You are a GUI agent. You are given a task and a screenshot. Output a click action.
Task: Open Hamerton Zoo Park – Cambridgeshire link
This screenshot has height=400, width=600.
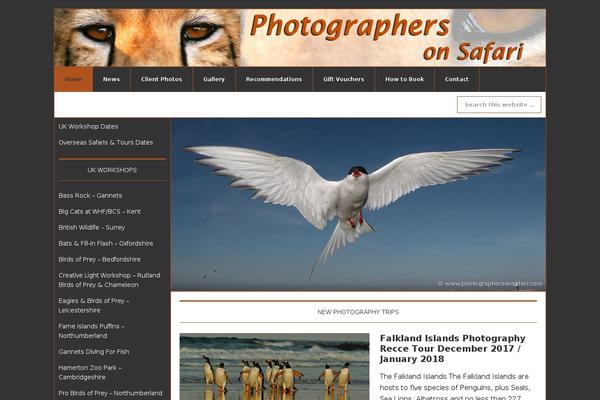pyautogui.click(x=90, y=372)
